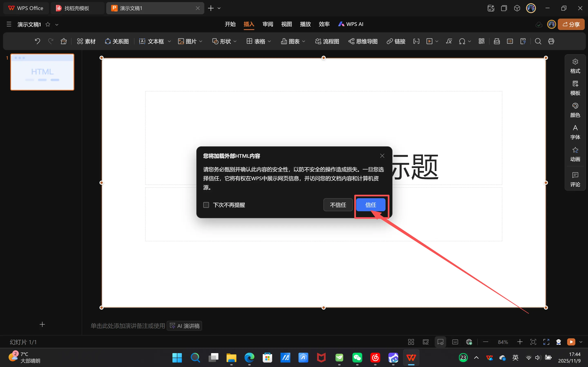Expand the 图片 picture dropdown

tap(201, 41)
